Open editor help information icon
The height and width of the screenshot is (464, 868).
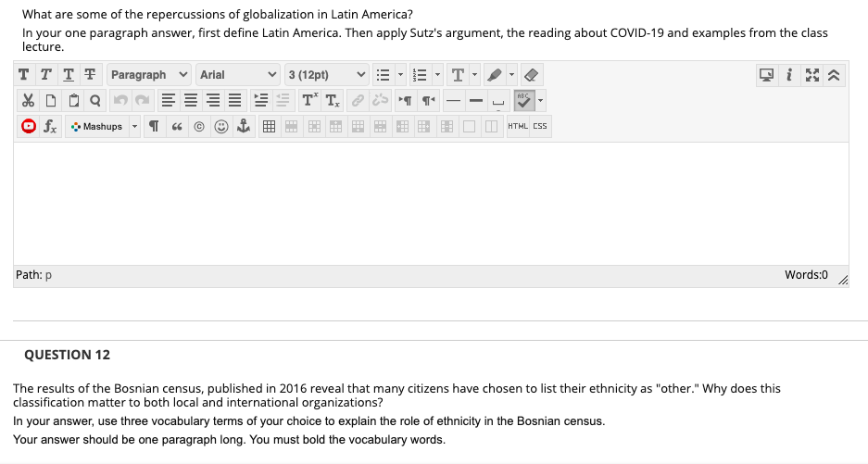tap(789, 75)
